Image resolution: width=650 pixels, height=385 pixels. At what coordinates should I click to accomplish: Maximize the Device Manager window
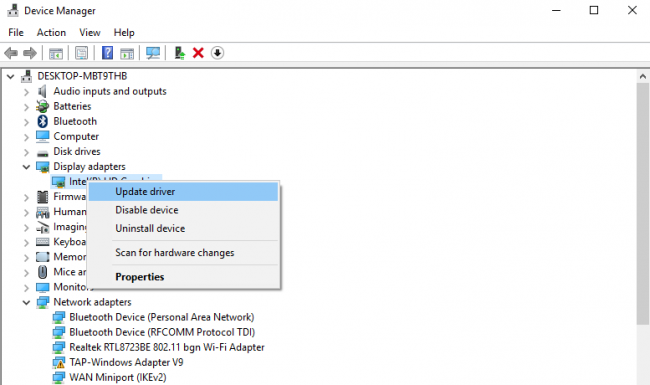click(x=594, y=10)
